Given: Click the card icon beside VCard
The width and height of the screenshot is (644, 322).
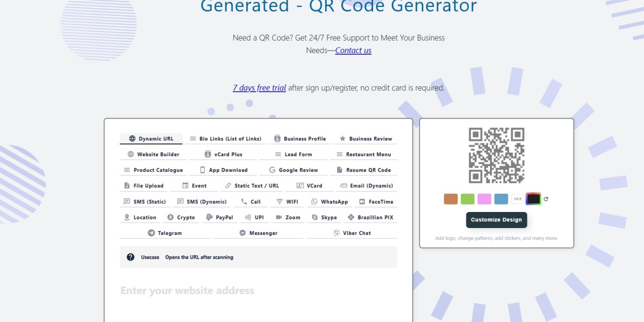Looking at the screenshot, I should [300, 186].
